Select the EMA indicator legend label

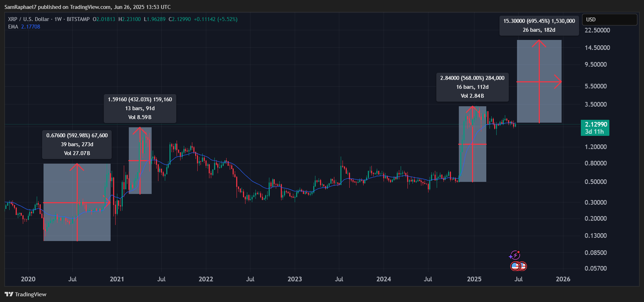13,27
